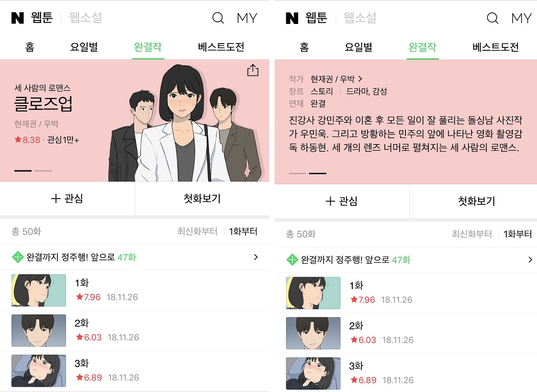Click the search magnifier icon in left screen
This screenshot has height=392, width=537.
tap(218, 18)
